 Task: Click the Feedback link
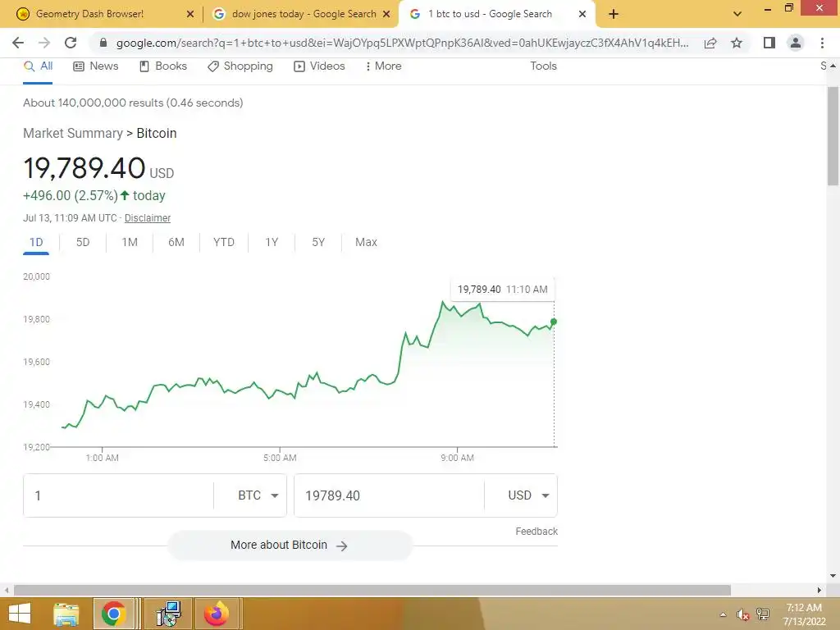pos(536,532)
